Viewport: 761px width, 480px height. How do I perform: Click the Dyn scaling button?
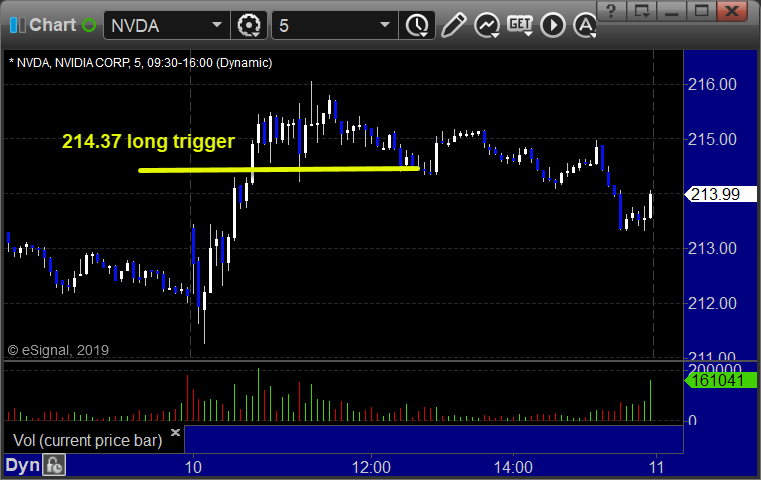click(22, 465)
